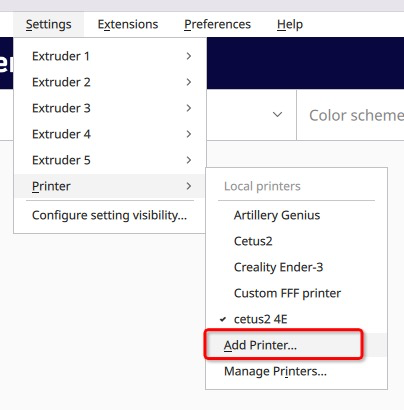Open Configure setting visibility
Image resolution: width=404 pixels, height=410 pixels.
point(110,215)
